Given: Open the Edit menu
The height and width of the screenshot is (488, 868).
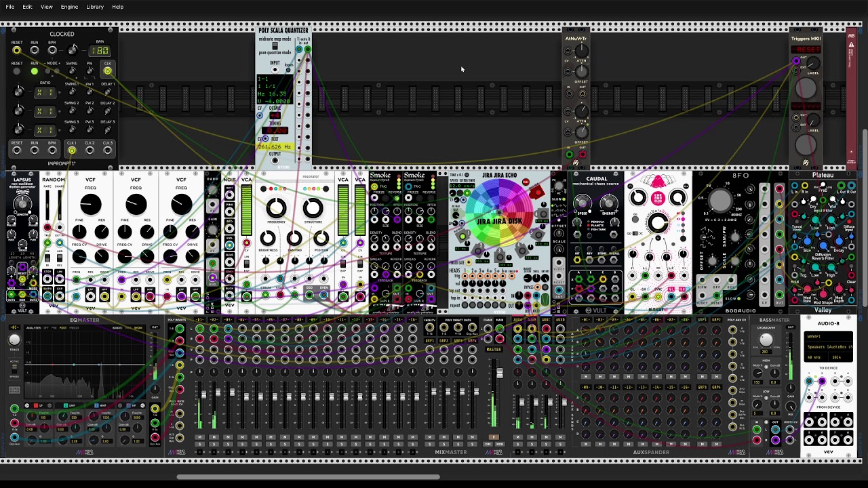Looking at the screenshot, I should (x=27, y=7).
